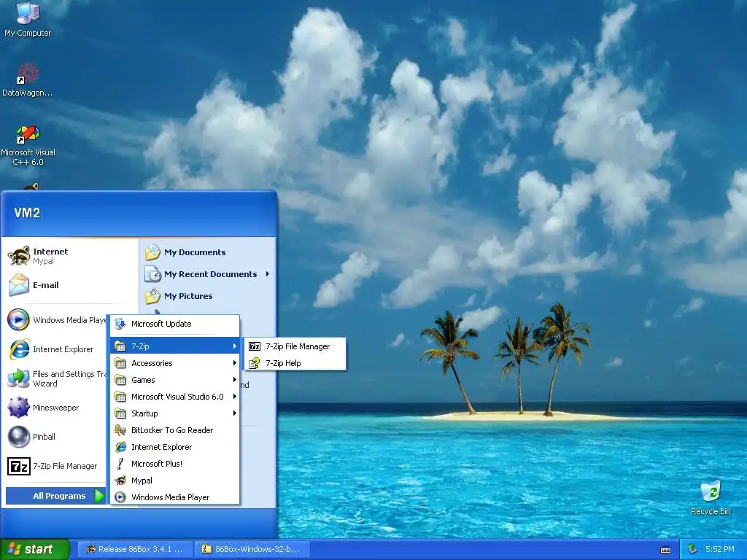Open My Pictures folder
Image resolution: width=747 pixels, height=560 pixels.
(179, 296)
